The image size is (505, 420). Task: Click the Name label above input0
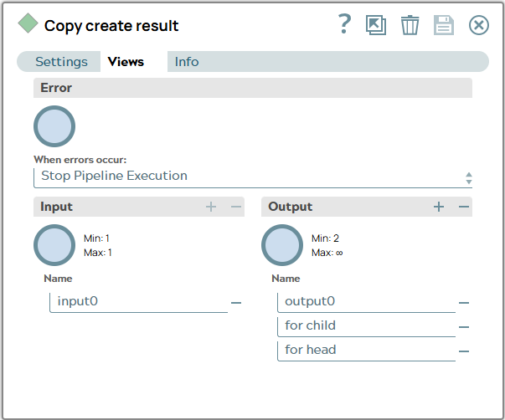pyautogui.click(x=58, y=279)
